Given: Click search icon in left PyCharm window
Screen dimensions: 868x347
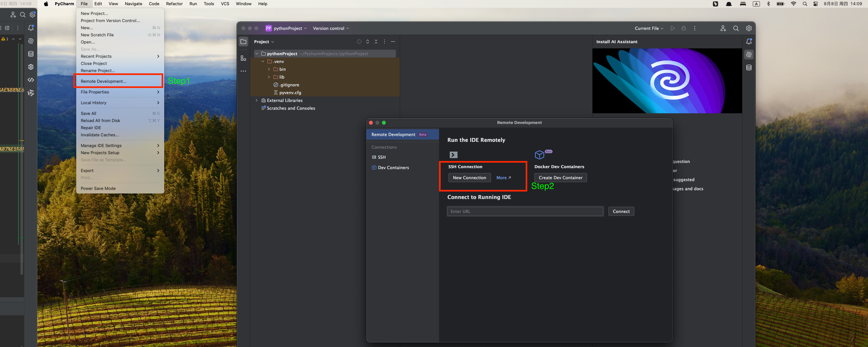Looking at the screenshot, I should 23,15.
